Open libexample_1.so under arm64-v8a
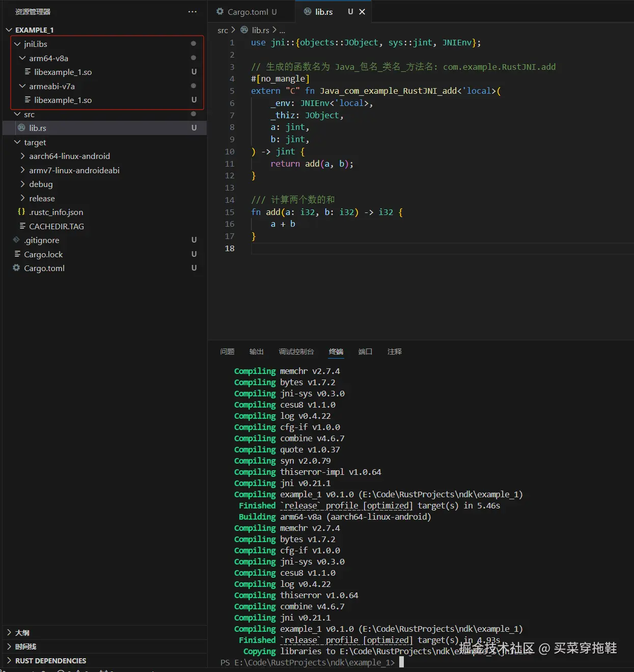Screen dimensions: 634x672 63,72
